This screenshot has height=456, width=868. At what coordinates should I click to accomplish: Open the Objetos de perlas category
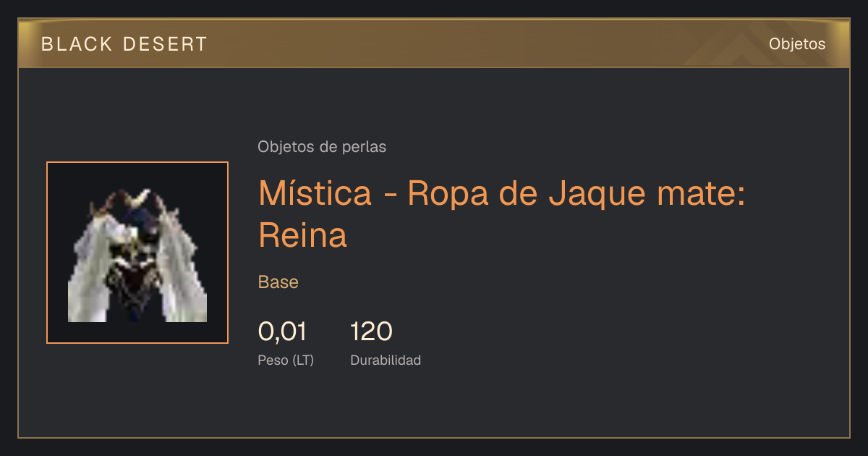(322, 147)
